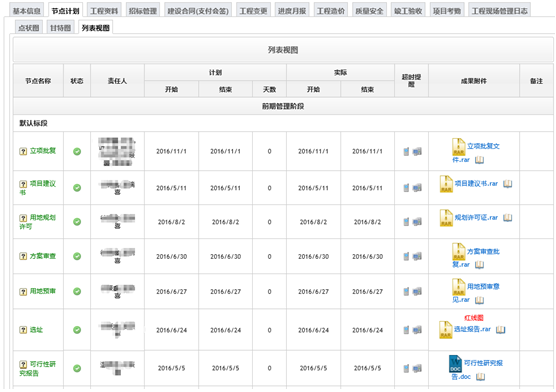The image size is (556, 392).
Task: Click the computer reminder icon in 选址 row
Action: click(x=417, y=330)
